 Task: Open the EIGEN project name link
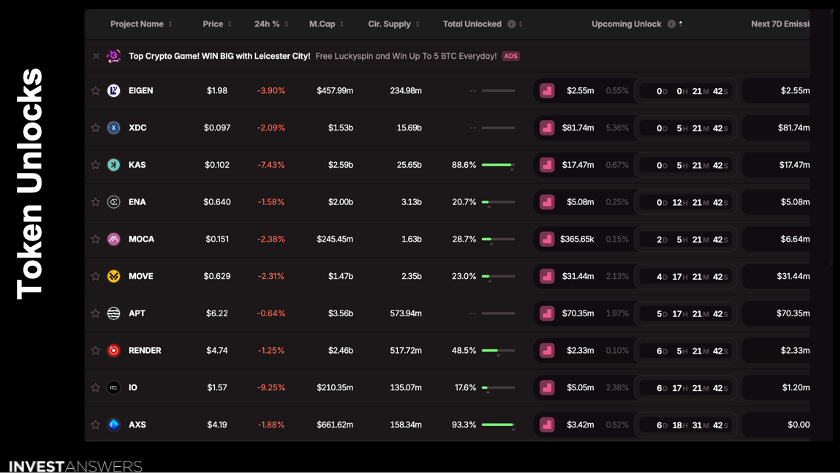141,91
